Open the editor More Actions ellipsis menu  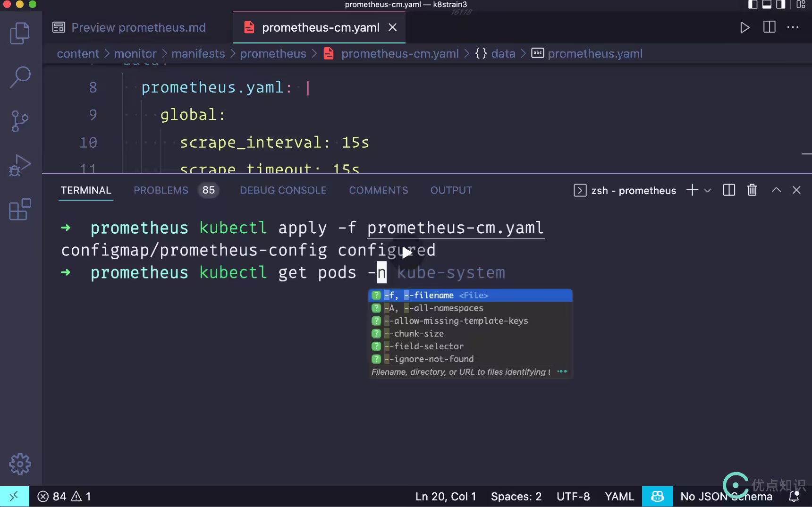tap(793, 27)
